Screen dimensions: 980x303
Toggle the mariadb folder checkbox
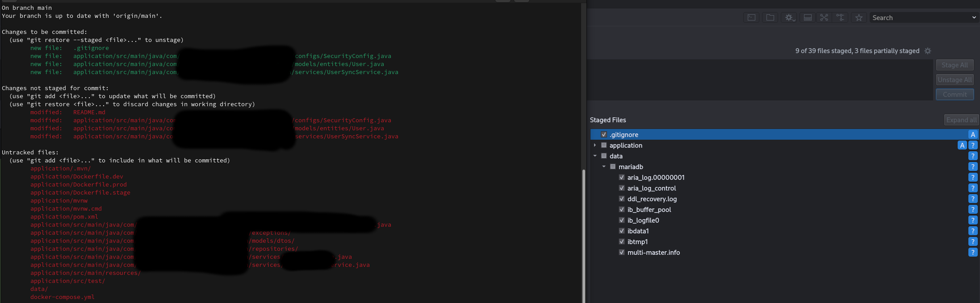pos(613,166)
